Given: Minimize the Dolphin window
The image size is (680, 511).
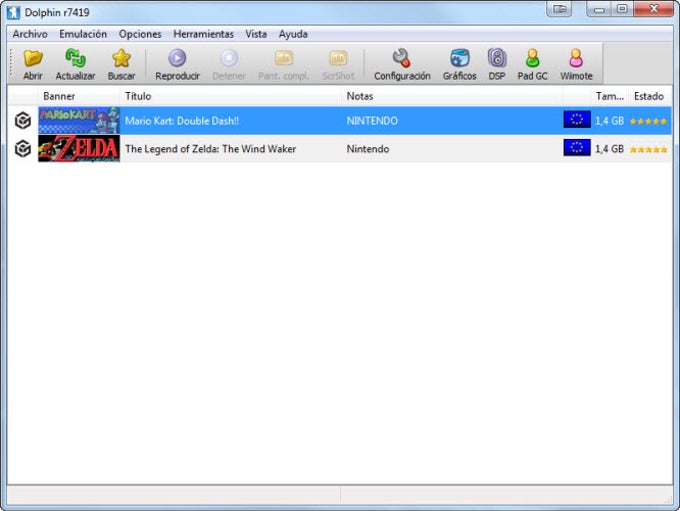Looking at the screenshot, I should click(x=599, y=9).
